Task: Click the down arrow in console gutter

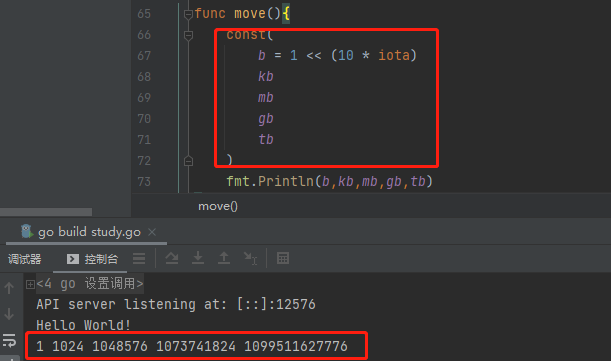Action: click(x=9, y=314)
